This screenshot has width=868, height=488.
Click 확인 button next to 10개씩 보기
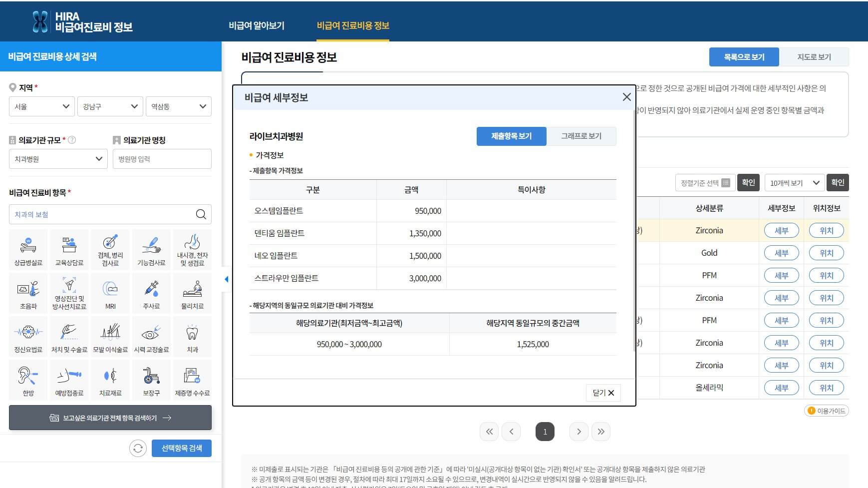click(838, 182)
